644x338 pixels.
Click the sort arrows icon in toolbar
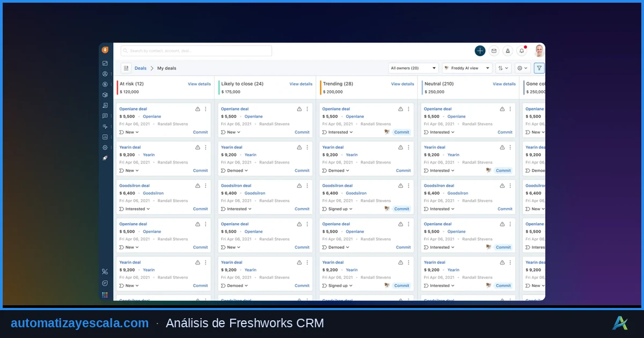(502, 68)
